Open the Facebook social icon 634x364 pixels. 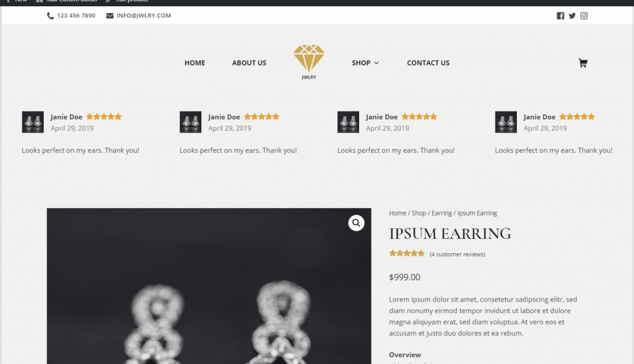pyautogui.click(x=560, y=15)
